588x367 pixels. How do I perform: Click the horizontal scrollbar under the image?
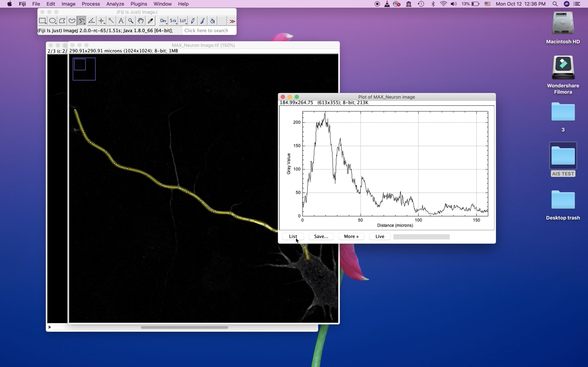point(184,327)
